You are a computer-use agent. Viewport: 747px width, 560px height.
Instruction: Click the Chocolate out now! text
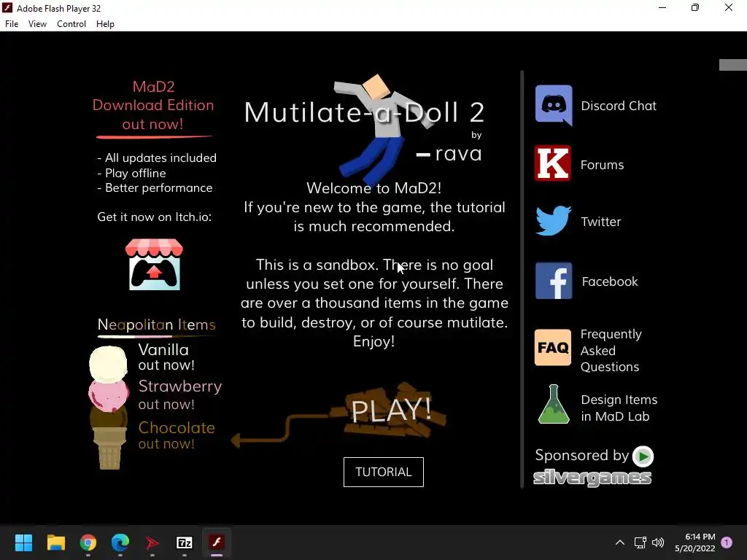(177, 435)
